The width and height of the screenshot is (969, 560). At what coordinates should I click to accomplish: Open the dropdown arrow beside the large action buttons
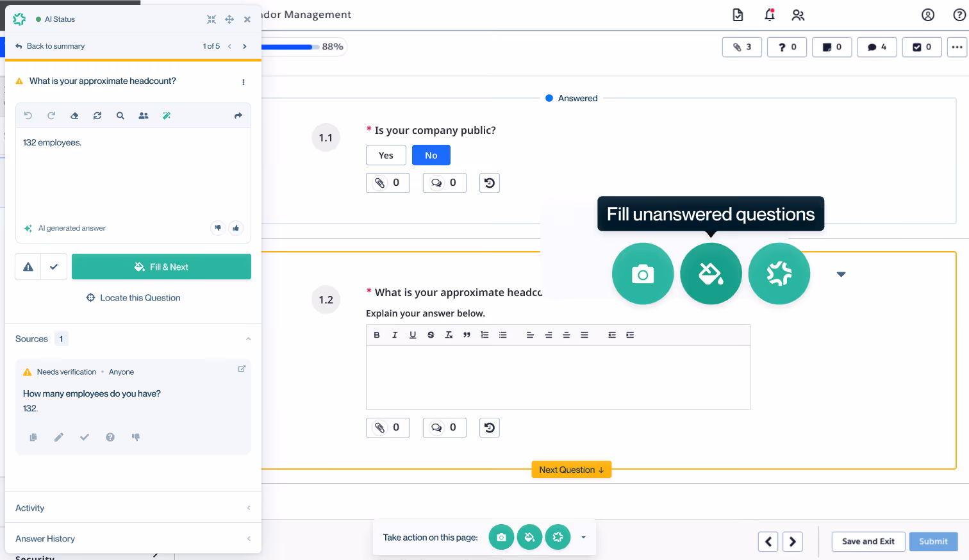pos(841,274)
